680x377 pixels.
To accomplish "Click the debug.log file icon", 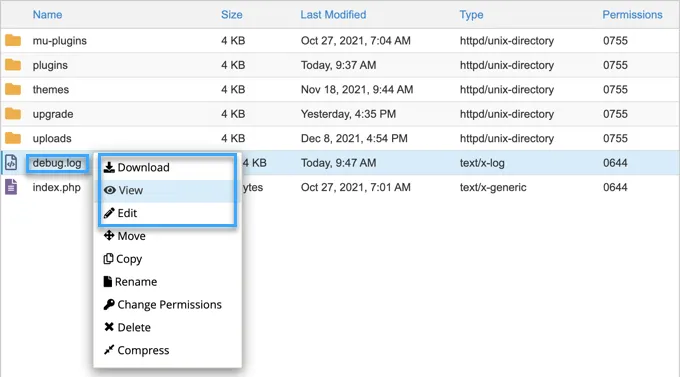I will click(11, 163).
